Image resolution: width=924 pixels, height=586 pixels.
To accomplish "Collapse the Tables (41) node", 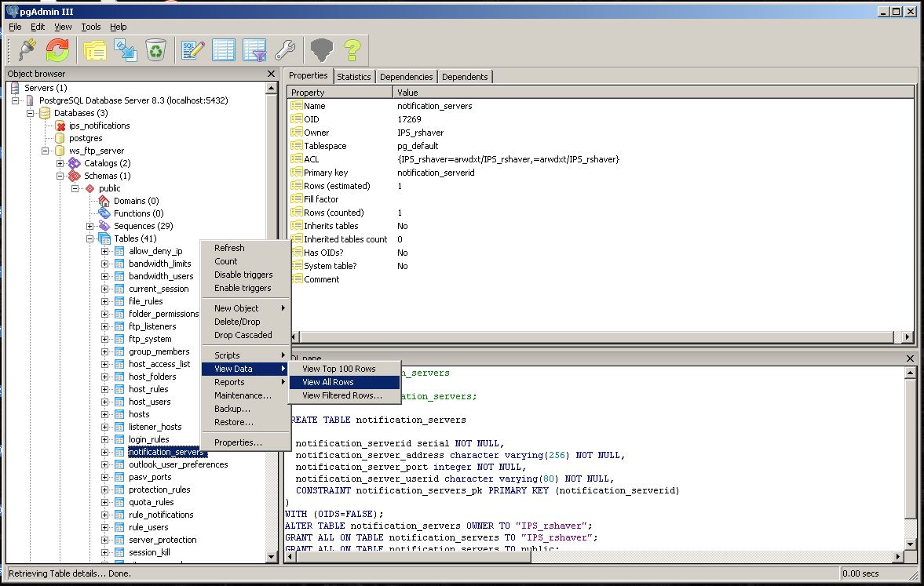I will 90,238.
